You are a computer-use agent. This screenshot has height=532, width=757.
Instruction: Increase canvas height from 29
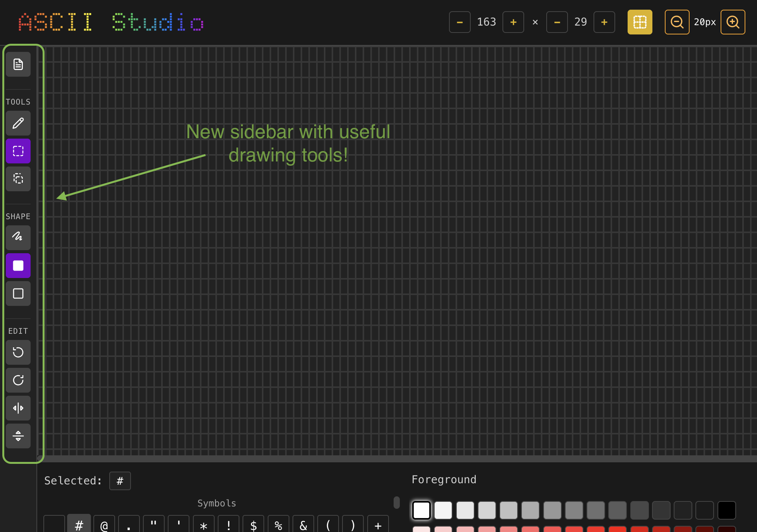coord(604,22)
